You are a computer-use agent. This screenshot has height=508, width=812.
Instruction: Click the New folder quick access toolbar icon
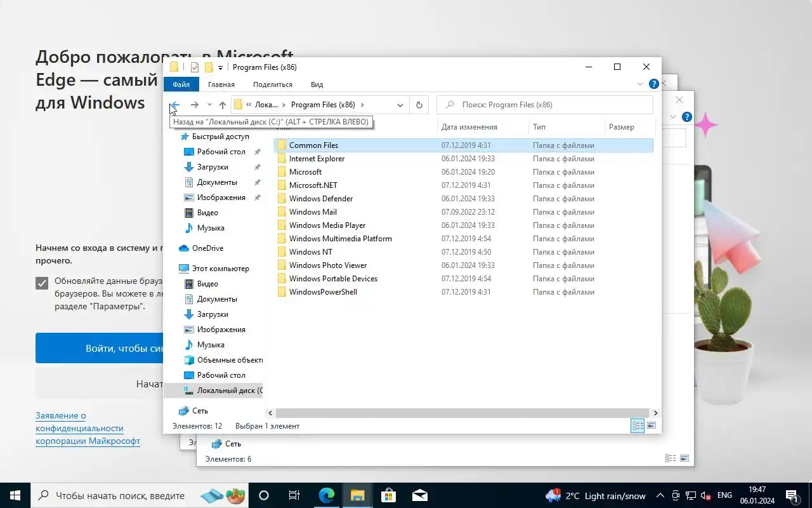tap(209, 67)
